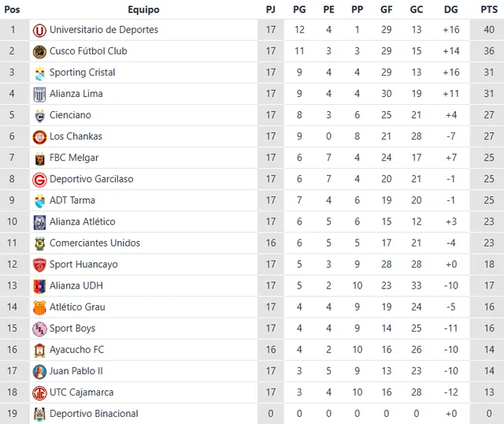504x424 pixels.
Task: Click the Pos column header
Action: tap(13, 9)
